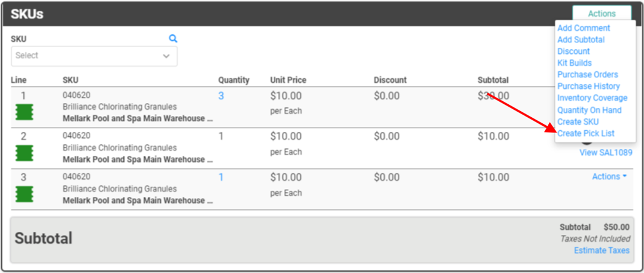Select Inventory Coverage menu item
The height and width of the screenshot is (273, 644).
coord(592,98)
